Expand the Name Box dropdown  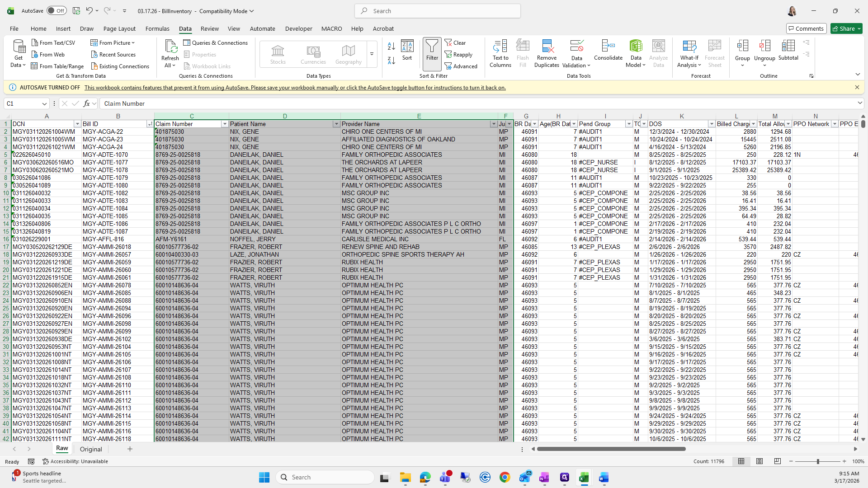[44, 104]
